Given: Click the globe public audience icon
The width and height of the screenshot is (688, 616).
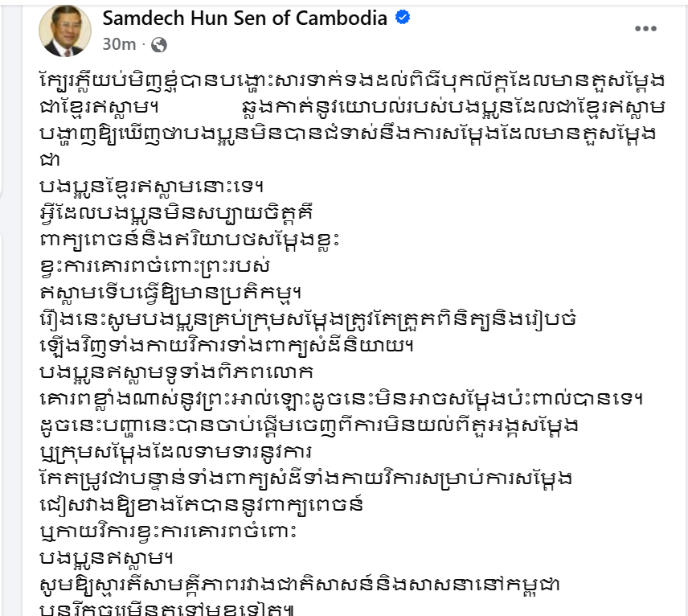Looking at the screenshot, I should click(x=159, y=45).
